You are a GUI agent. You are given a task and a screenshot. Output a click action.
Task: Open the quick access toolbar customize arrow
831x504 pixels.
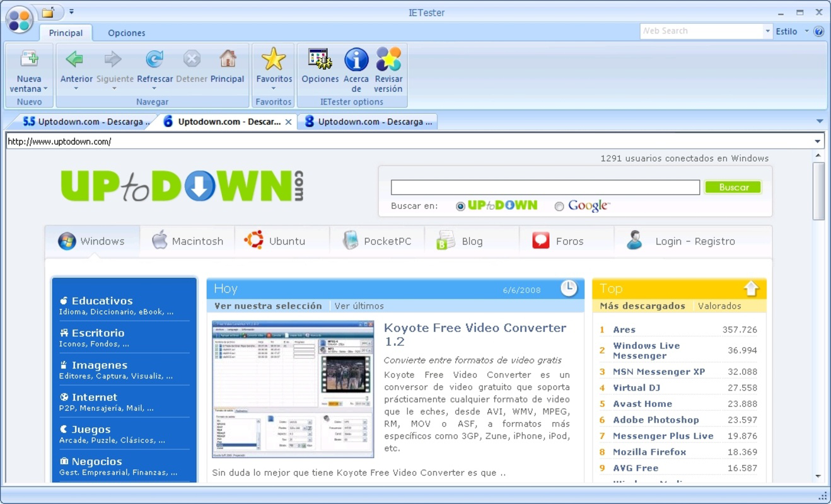[71, 11]
